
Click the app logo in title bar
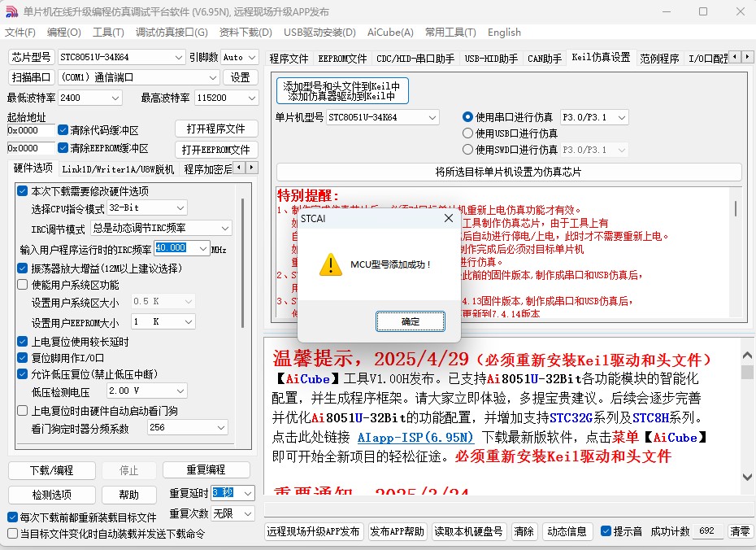tap(11, 11)
